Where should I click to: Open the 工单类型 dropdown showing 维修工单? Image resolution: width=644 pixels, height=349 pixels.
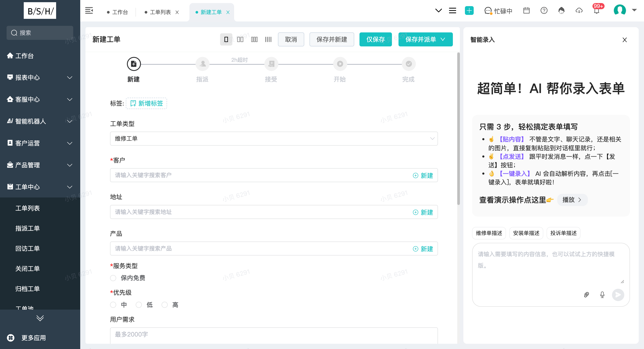pyautogui.click(x=274, y=139)
